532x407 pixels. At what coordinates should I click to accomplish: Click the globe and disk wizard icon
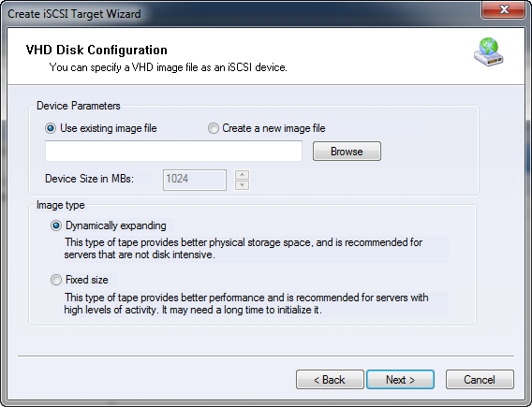pyautogui.click(x=489, y=51)
